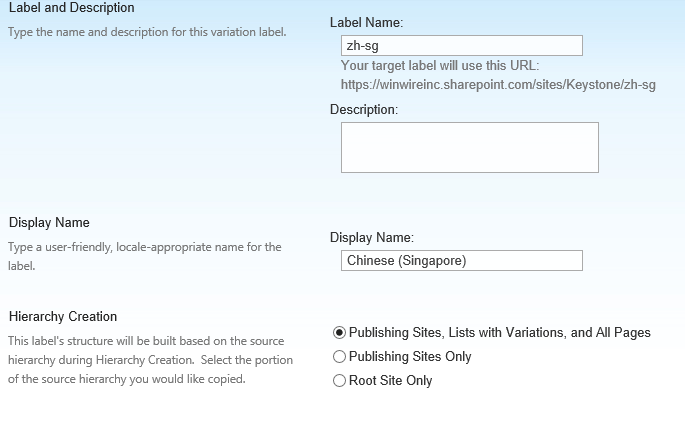Image resolution: width=685 pixels, height=445 pixels.
Task: Click the Display Name field showing Chinese (Singapore)
Action: [x=462, y=260]
